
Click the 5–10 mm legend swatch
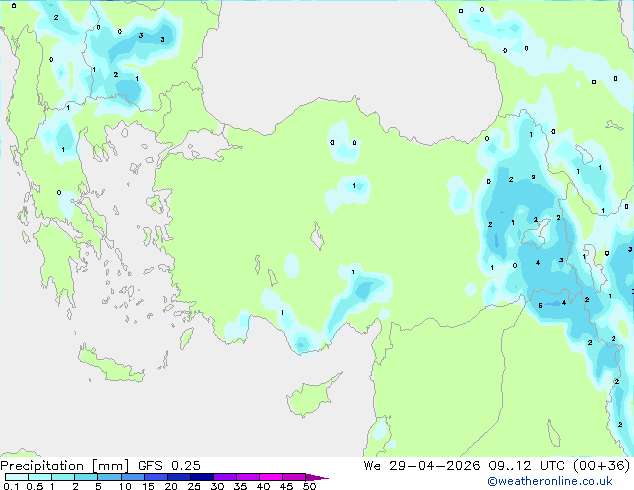pyautogui.click(x=109, y=477)
